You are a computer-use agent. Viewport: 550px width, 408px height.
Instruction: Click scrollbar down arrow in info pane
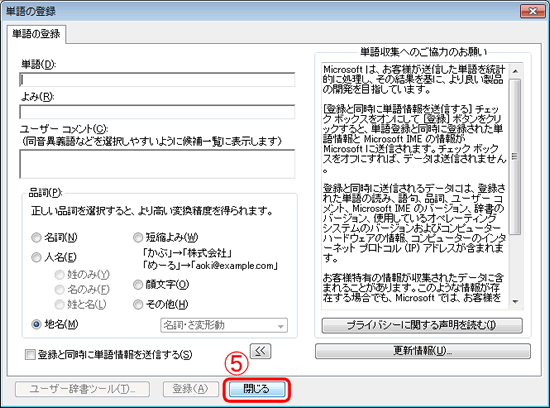[x=515, y=301]
